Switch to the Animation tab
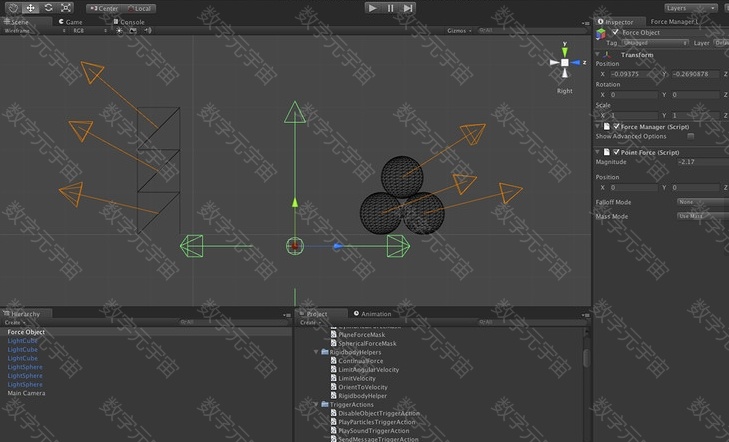 click(372, 314)
